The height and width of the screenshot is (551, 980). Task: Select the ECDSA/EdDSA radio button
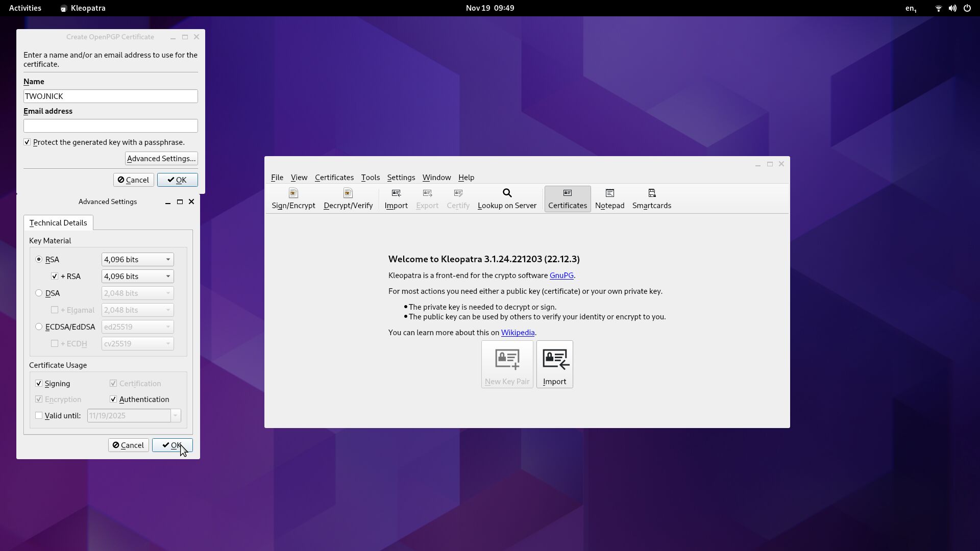[39, 327]
